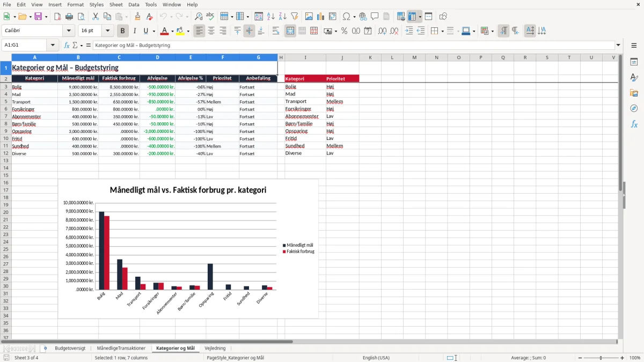Image resolution: width=644 pixels, height=362 pixels.
Task: Toggle Italic formatting
Action: pos(135,31)
